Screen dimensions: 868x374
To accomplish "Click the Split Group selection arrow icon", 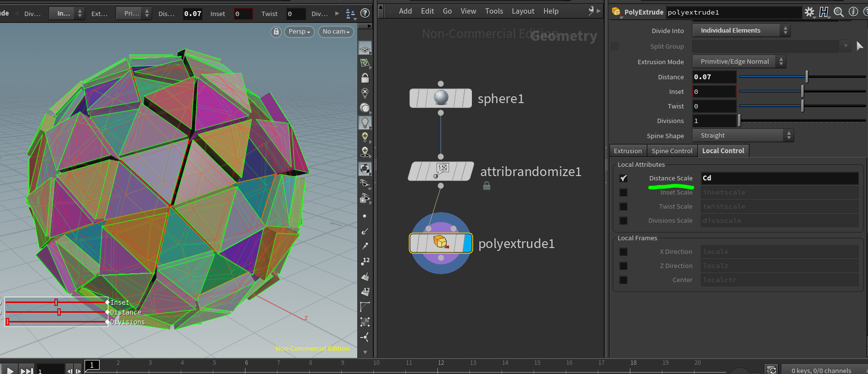I will (860, 46).
